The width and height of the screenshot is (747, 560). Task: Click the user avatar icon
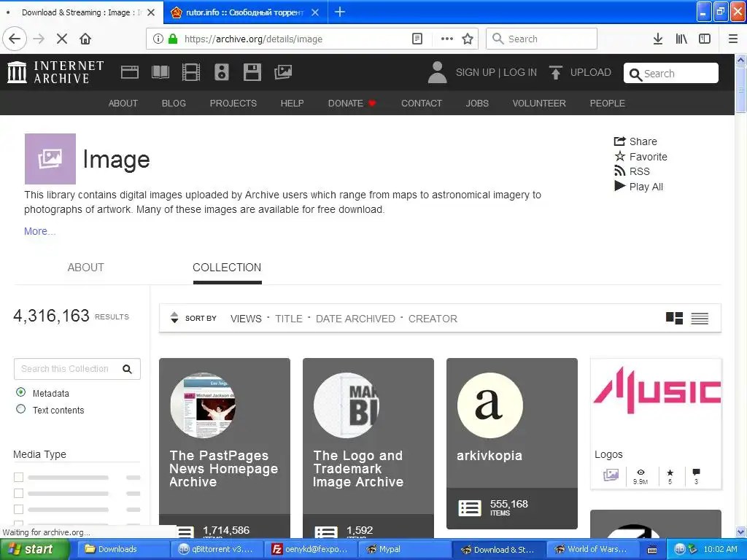click(x=438, y=72)
